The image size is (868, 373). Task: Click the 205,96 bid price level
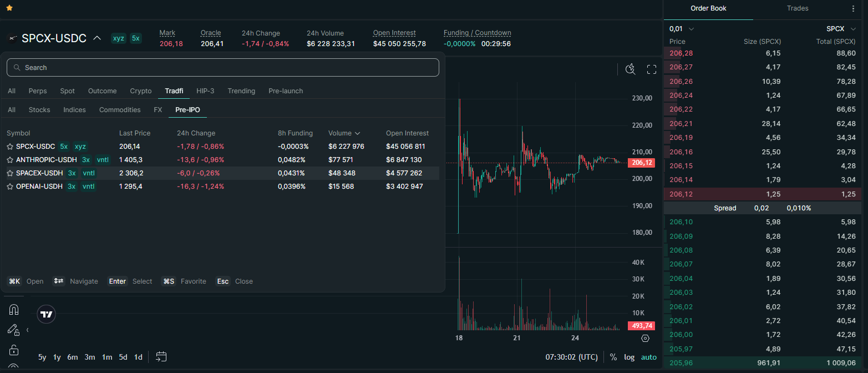(681, 363)
